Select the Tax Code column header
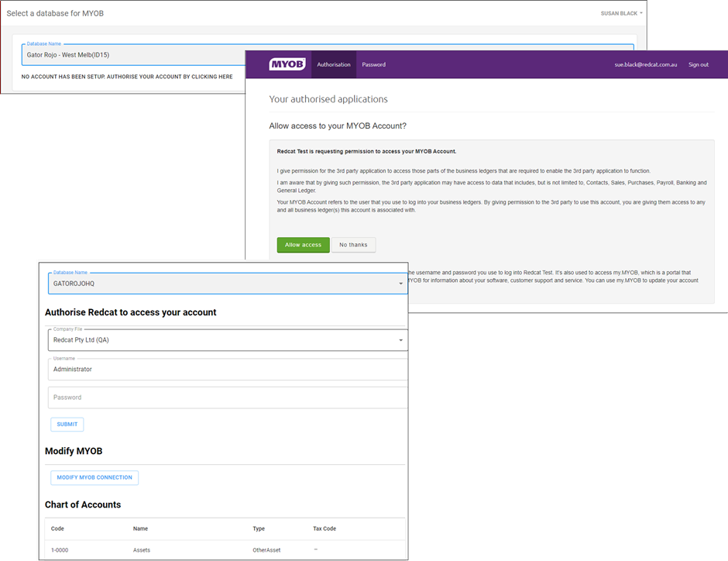The width and height of the screenshot is (728, 561). 325,528
